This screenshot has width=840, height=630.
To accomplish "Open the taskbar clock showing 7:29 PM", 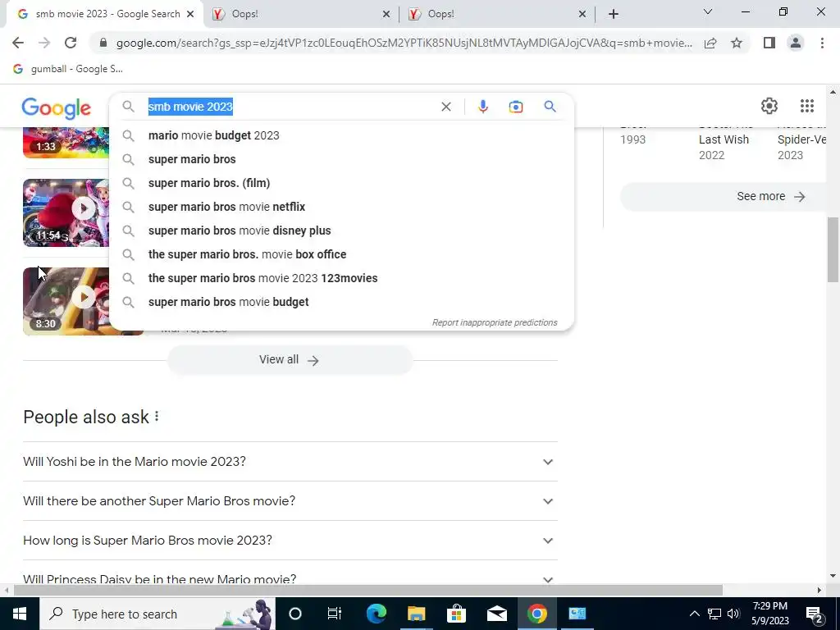I will [x=769, y=614].
